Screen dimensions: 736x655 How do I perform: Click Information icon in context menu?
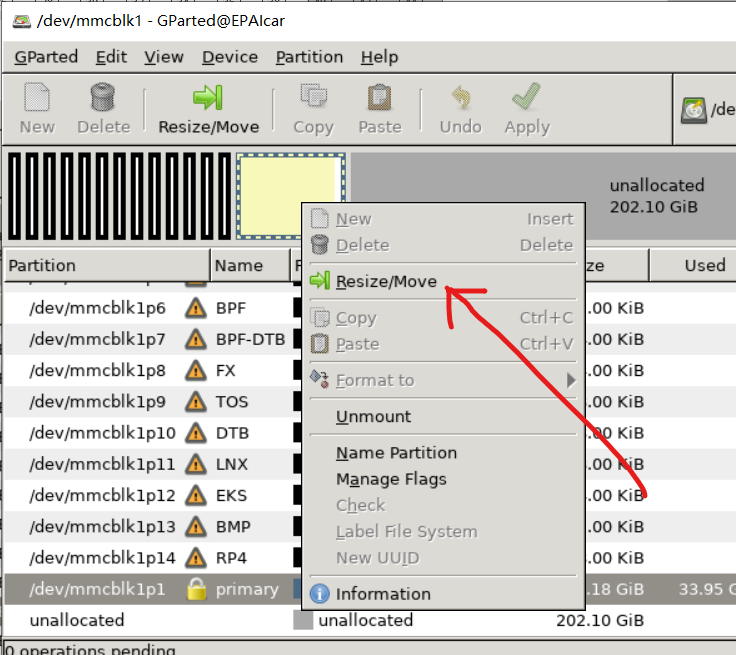click(320, 594)
